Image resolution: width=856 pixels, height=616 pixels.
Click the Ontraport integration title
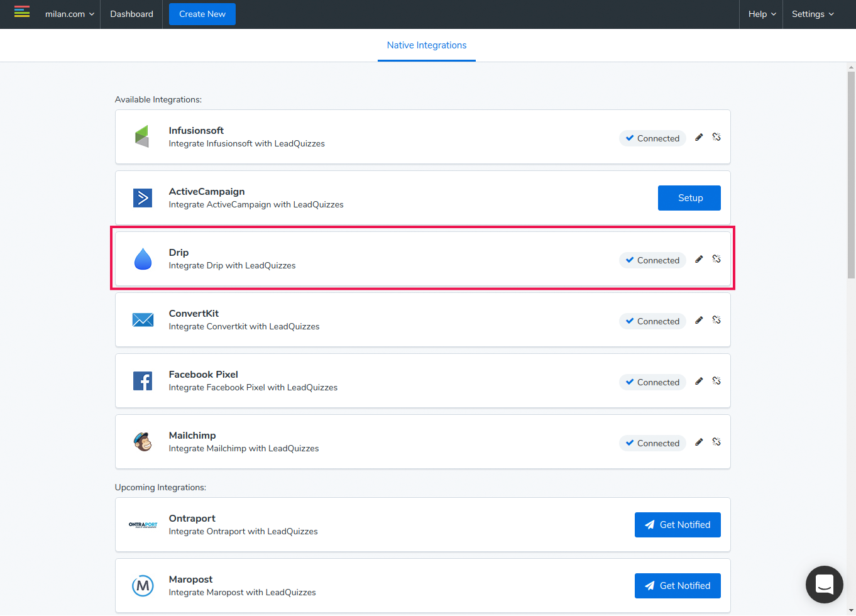(192, 519)
